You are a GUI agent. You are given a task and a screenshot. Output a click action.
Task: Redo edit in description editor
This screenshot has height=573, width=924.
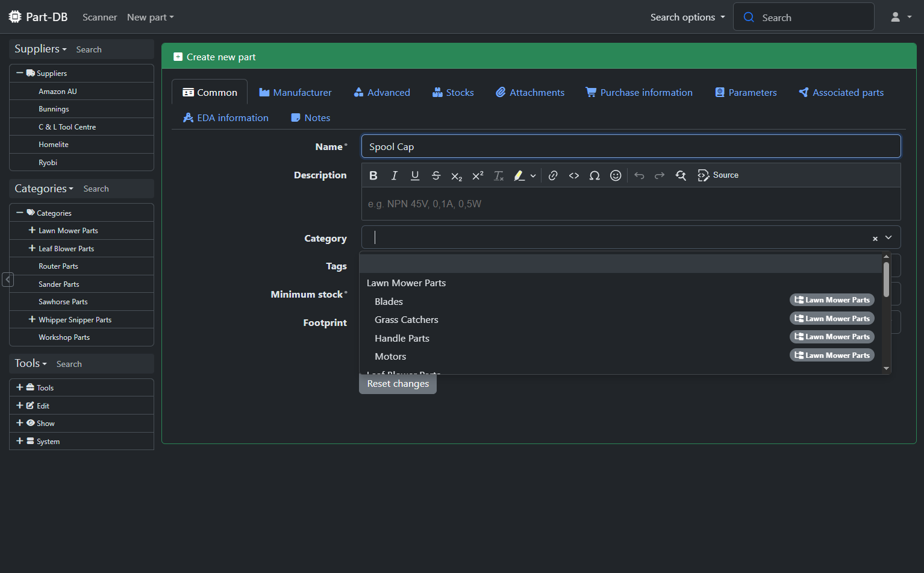pyautogui.click(x=660, y=175)
